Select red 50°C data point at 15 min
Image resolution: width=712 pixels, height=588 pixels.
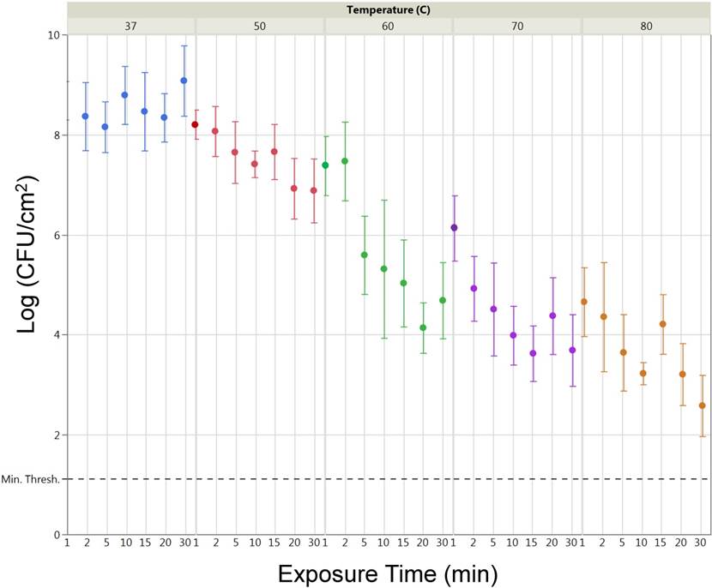(275, 152)
